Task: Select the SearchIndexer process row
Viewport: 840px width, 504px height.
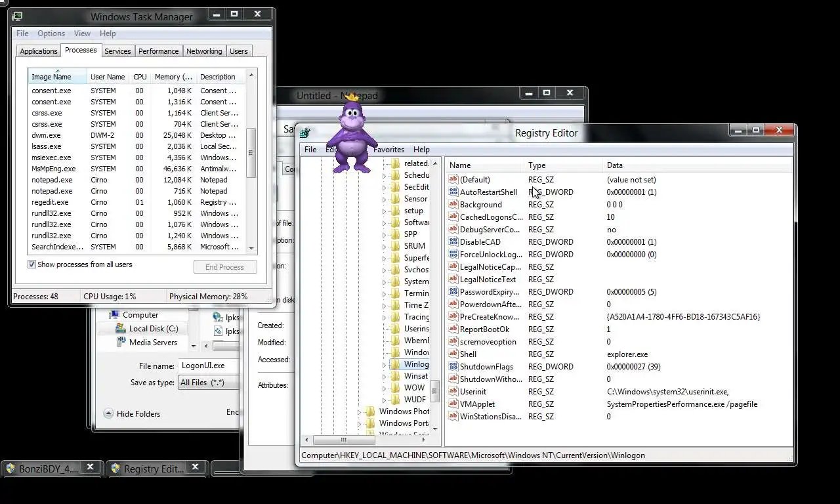Action: (x=136, y=247)
